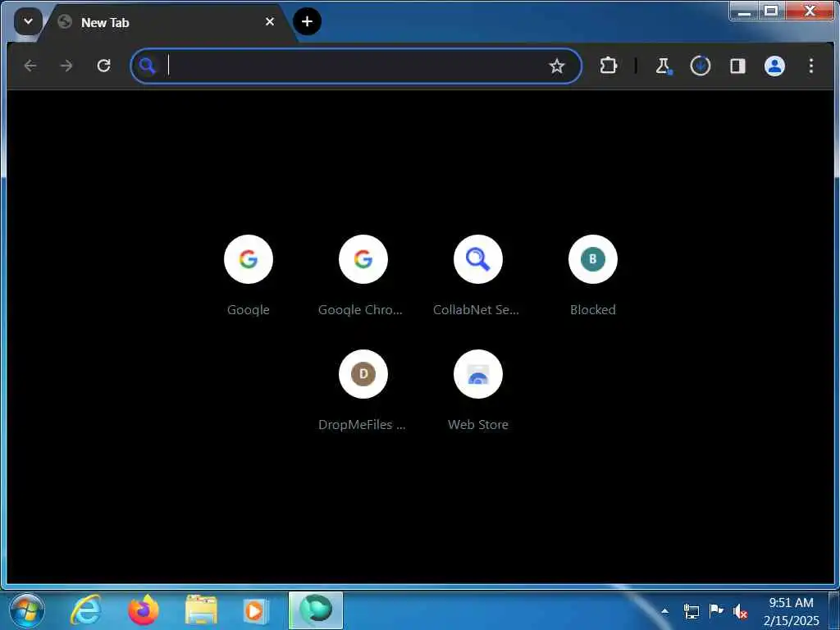Select the active browser taskbar button

coord(316,610)
